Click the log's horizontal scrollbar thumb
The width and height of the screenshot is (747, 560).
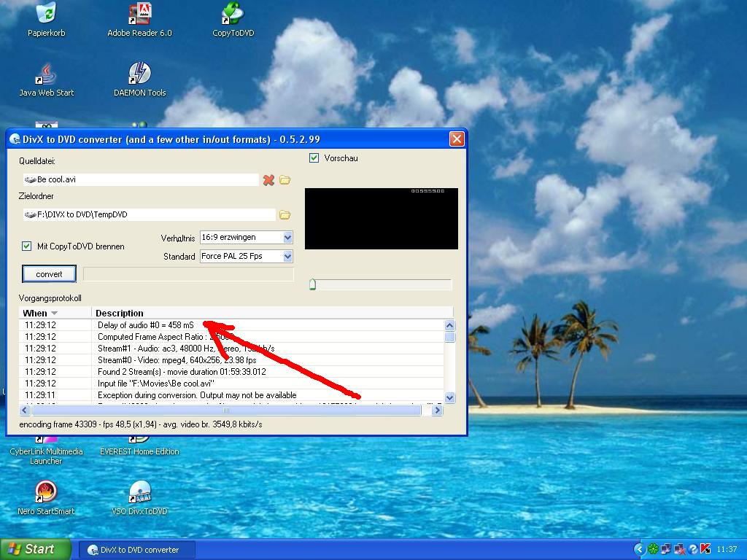pyautogui.click(x=226, y=410)
